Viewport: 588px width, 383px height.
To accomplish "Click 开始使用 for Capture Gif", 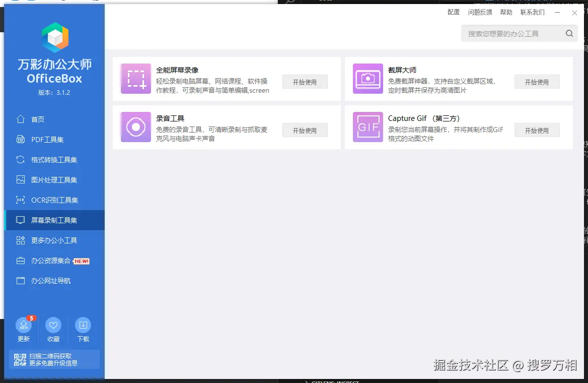I will [x=537, y=131].
